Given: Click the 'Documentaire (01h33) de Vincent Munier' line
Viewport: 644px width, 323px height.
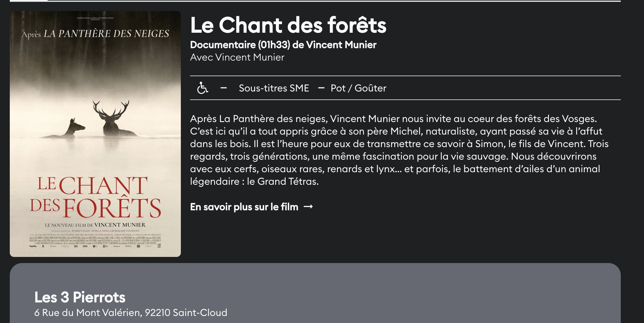Looking at the screenshot, I should (283, 45).
